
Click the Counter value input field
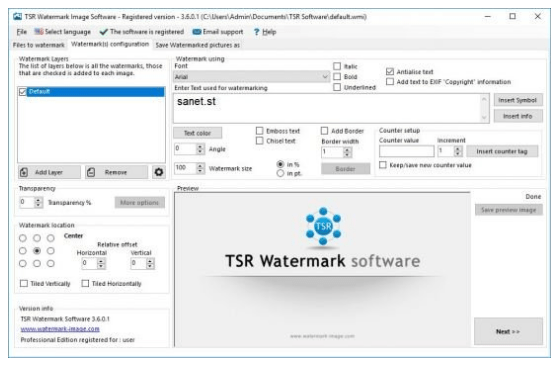tap(406, 152)
